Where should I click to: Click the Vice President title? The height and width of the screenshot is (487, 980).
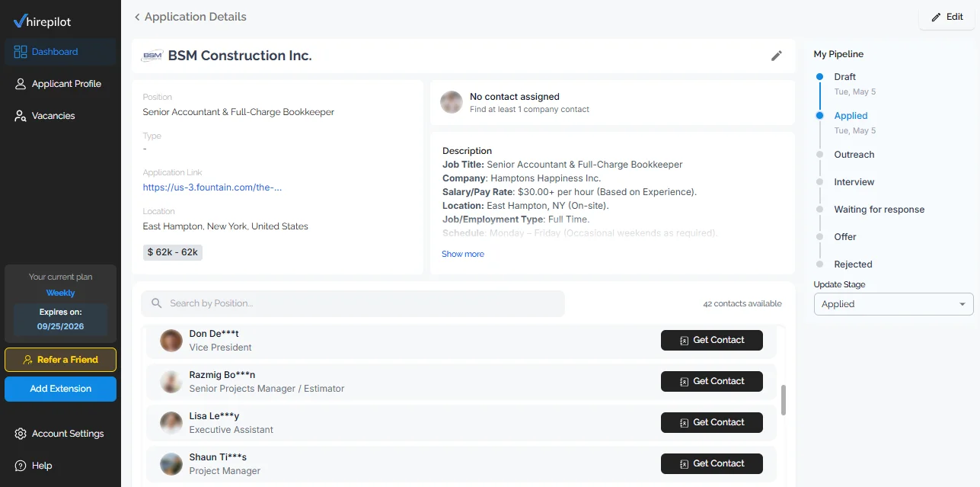pos(220,348)
